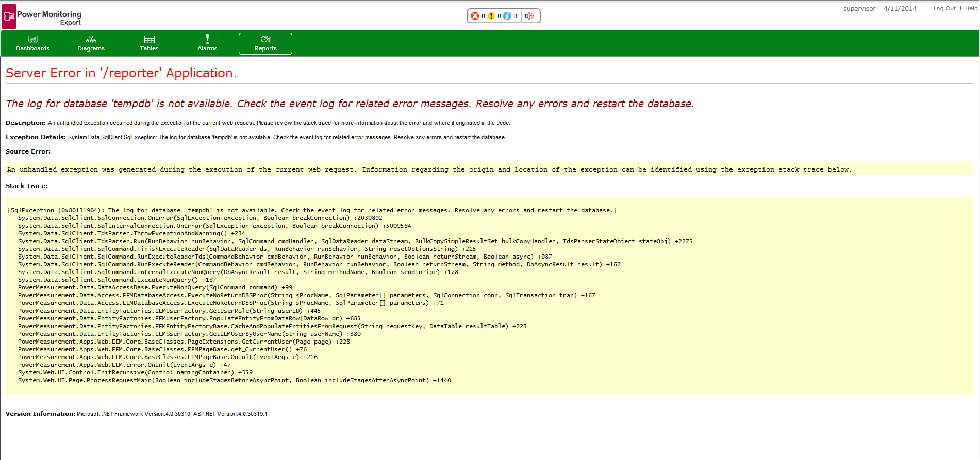
Task: Click the SqlInternalConnection.OnError +5009584 line
Action: tap(214, 226)
